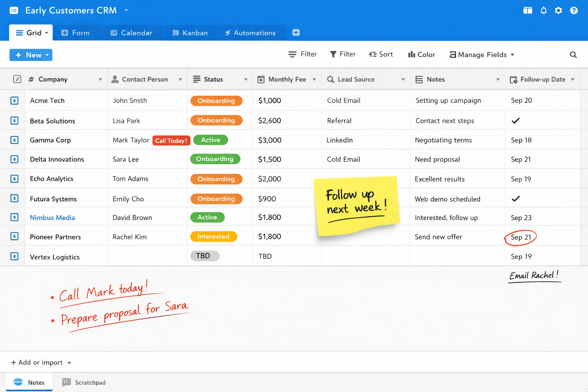Open the Scratchpad tab

(84, 382)
